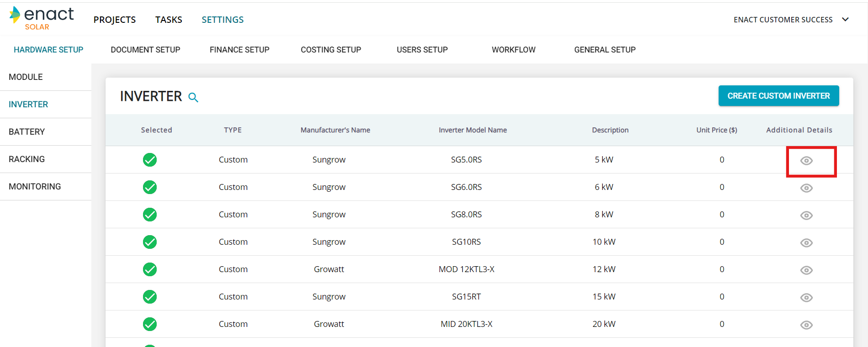Open eye icon for MID 20KTL3-X
Viewport: 868px width, 347px height.
pyautogui.click(x=806, y=325)
